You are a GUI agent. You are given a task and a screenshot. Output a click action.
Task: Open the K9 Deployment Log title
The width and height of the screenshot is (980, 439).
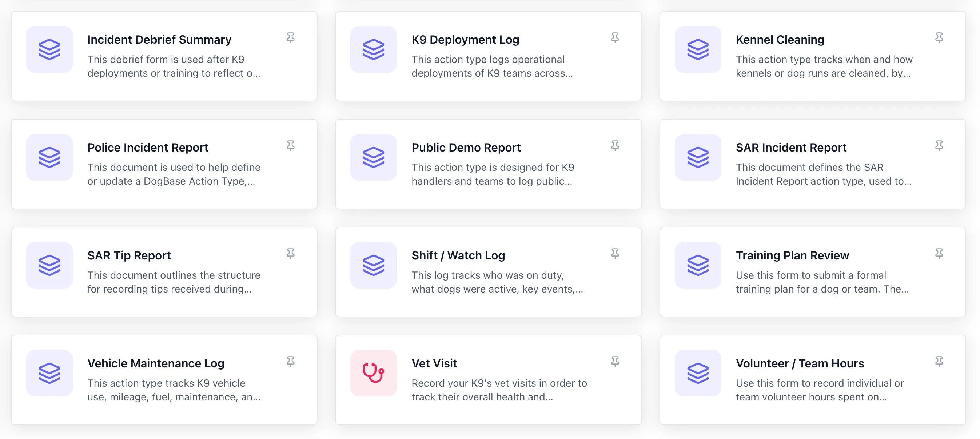(x=465, y=40)
